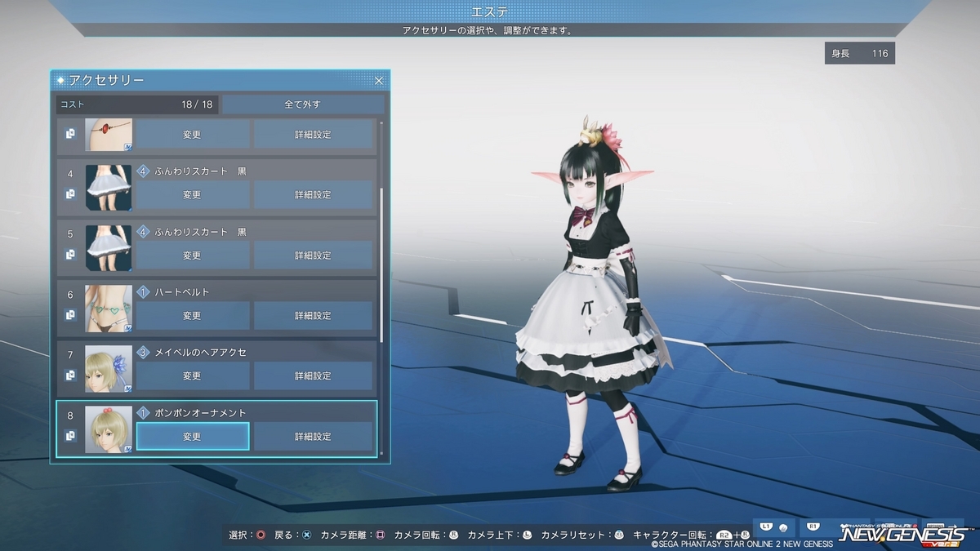Open 詳細設定 in the top partially visible row
980x551 pixels.
coord(313,134)
